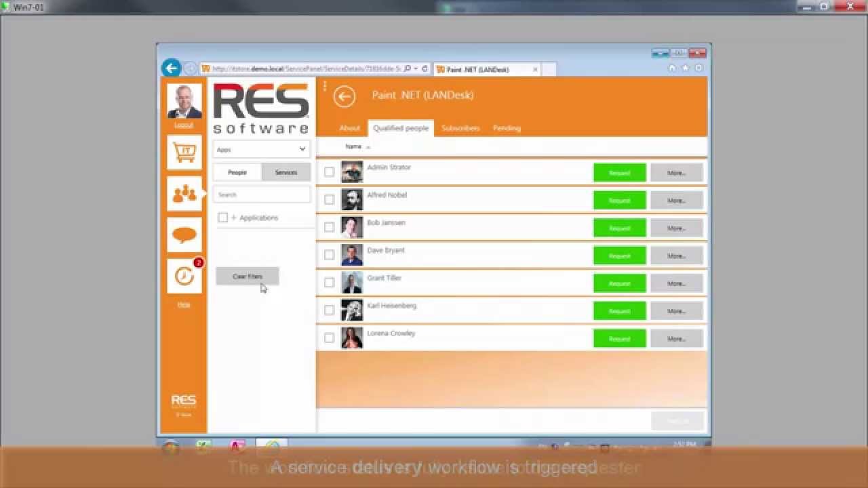Open the orange speech bubble messages icon

point(184,235)
